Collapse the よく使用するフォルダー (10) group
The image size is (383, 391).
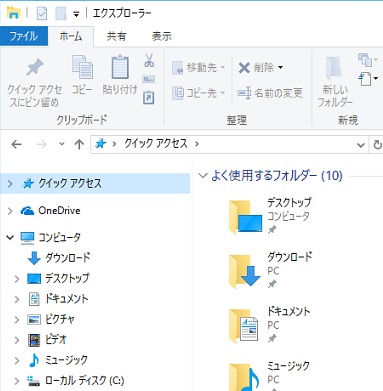202,175
